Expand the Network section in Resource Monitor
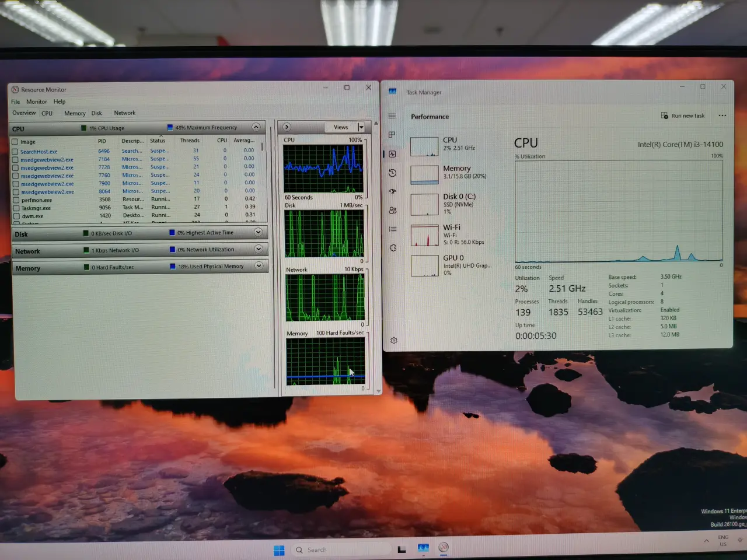This screenshot has width=747, height=560. click(x=258, y=249)
